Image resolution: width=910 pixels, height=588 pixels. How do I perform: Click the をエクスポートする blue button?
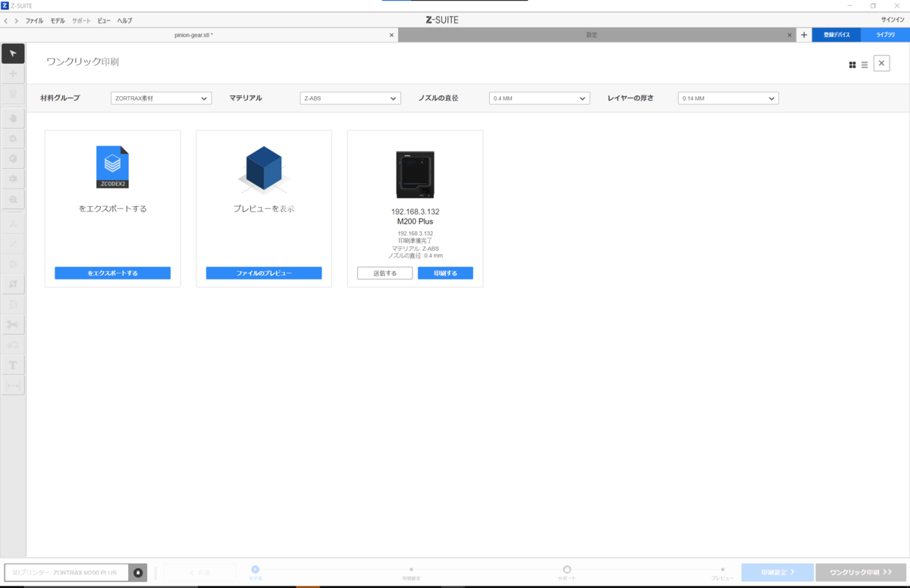pos(112,273)
